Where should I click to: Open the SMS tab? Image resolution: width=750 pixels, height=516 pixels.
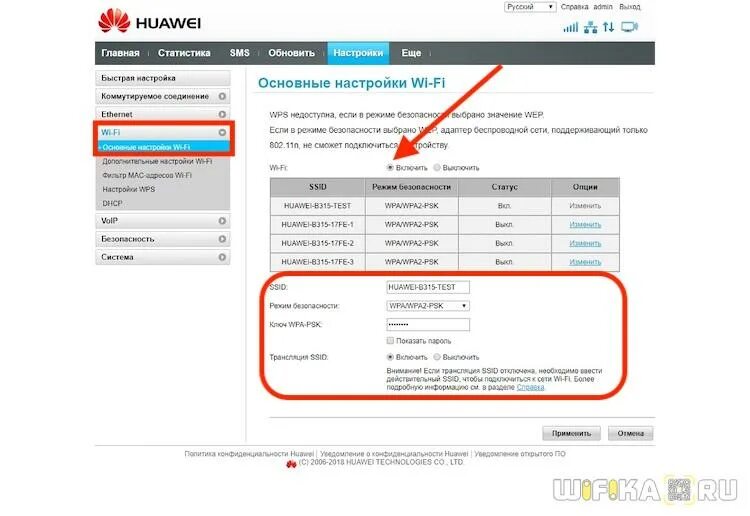click(239, 53)
